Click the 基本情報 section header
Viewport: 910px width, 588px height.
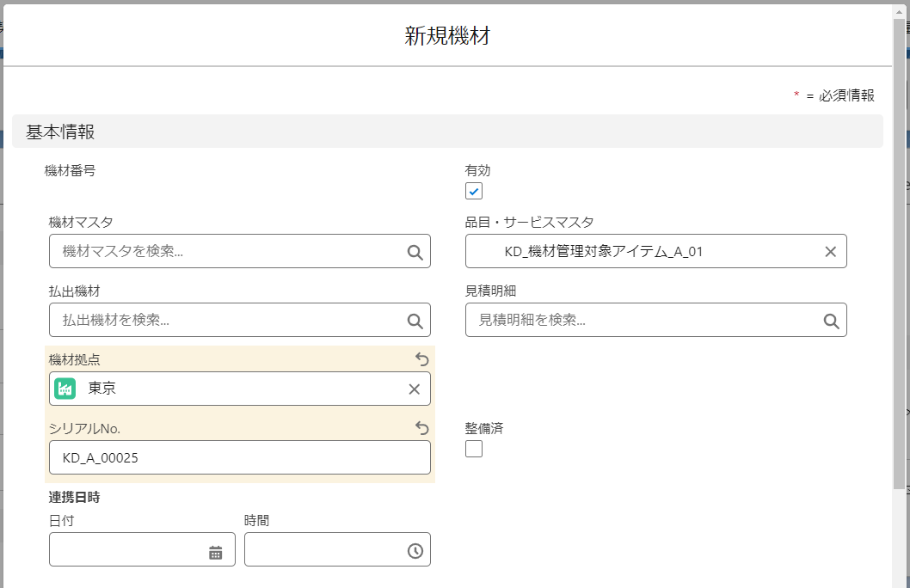coord(447,132)
